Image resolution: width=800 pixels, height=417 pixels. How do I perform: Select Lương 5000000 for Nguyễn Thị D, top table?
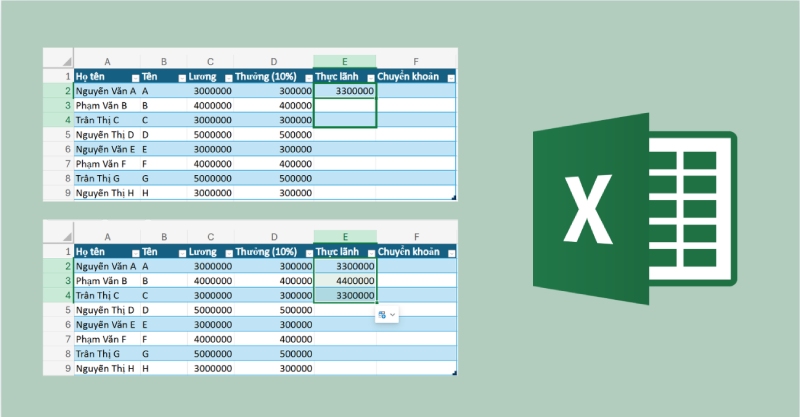click(210, 135)
